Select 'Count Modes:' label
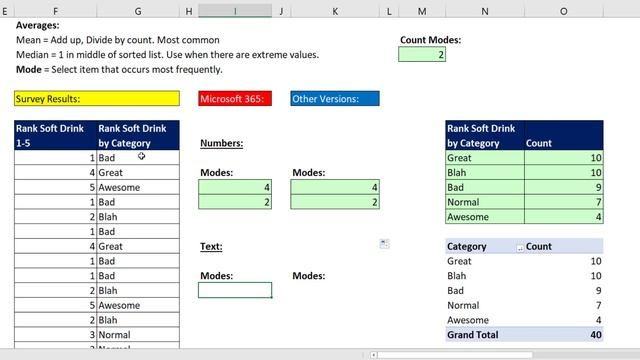This screenshot has height=360, width=640. [430, 40]
